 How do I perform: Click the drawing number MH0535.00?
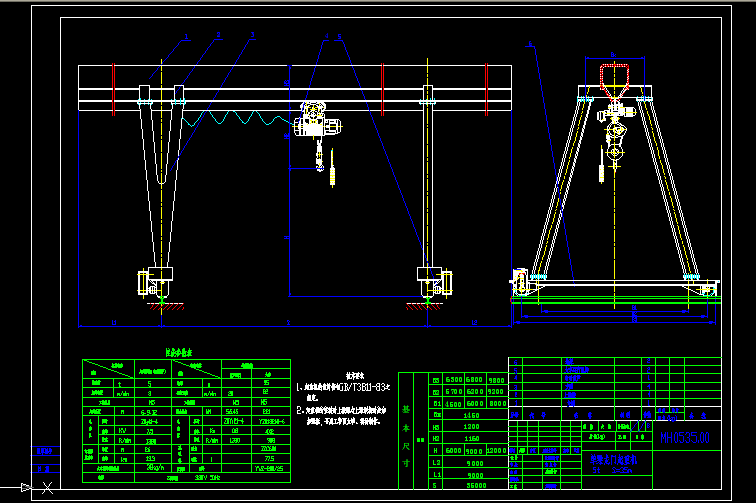coord(685,438)
